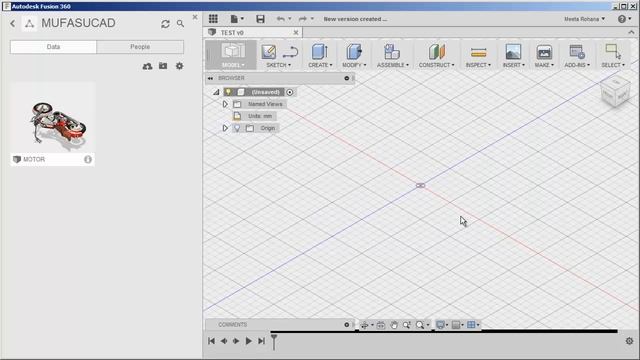Open the timeline settings gear

[629, 341]
